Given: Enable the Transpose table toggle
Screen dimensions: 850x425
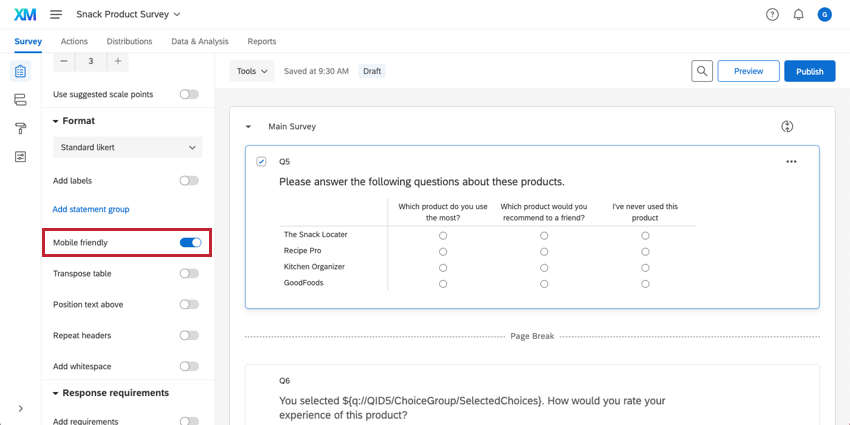Looking at the screenshot, I should tap(189, 273).
